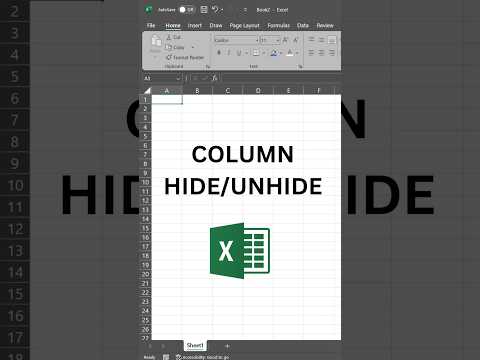Toggle Bold formatting
Image resolution: width=480 pixels, height=360 pixels.
tap(219, 53)
